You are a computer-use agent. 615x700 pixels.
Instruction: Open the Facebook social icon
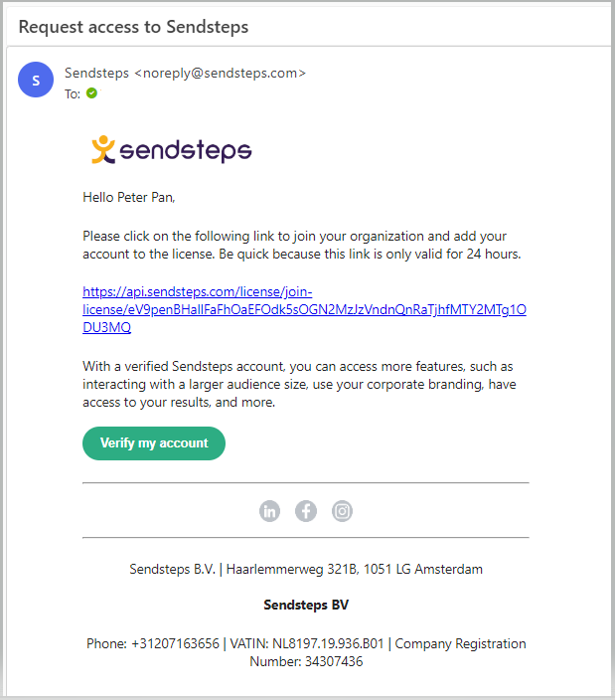[x=306, y=511]
